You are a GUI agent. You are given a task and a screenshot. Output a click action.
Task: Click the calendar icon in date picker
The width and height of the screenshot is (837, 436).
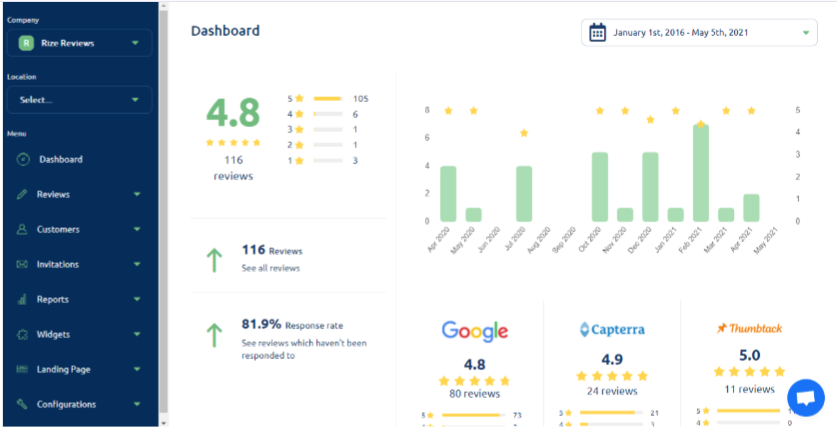[597, 33]
